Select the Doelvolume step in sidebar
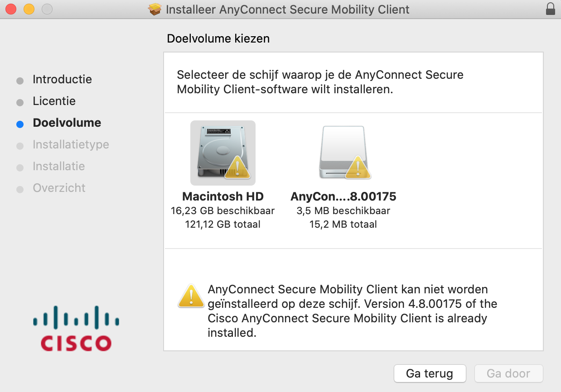The image size is (561, 392). point(67,123)
